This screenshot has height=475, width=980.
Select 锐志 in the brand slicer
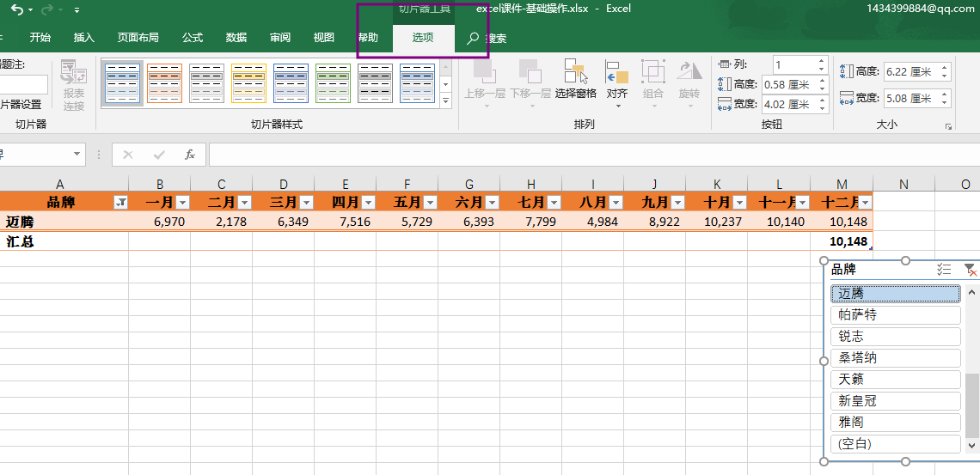(x=896, y=337)
